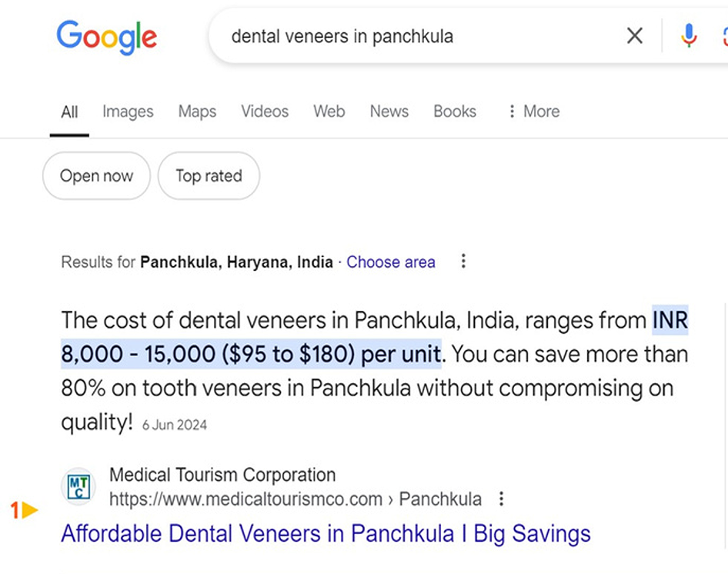Select the Web results tab

(x=329, y=112)
